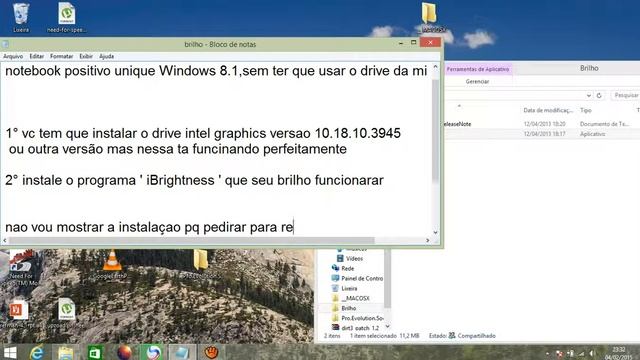Open the Action Center flag icon
640x360 pixels.
coord(559,354)
